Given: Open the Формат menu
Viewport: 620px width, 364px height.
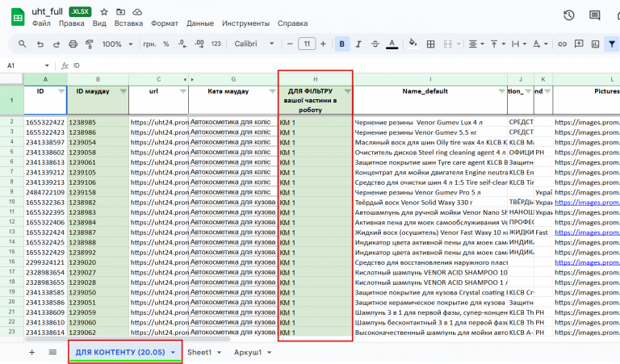Looking at the screenshot, I should click(165, 23).
